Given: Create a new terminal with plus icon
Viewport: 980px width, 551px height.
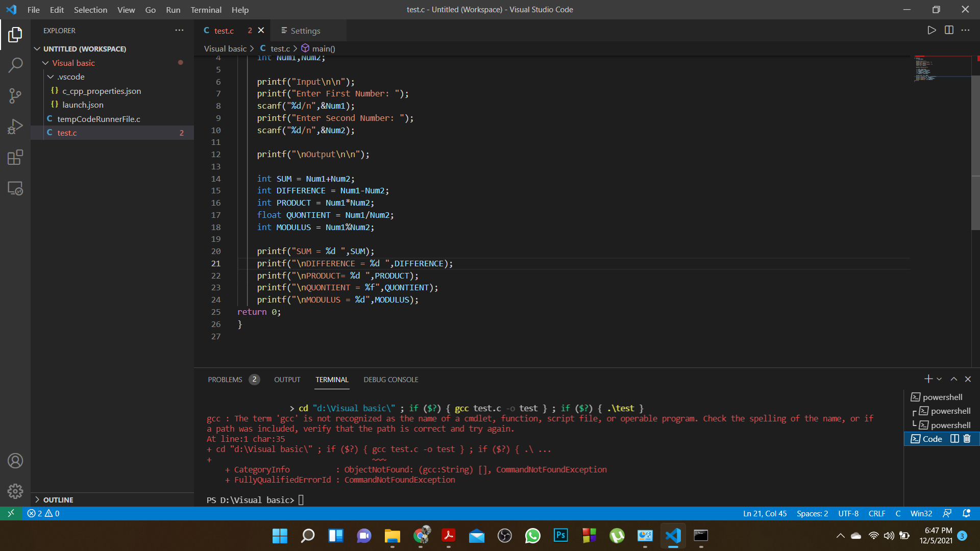Looking at the screenshot, I should click(928, 379).
